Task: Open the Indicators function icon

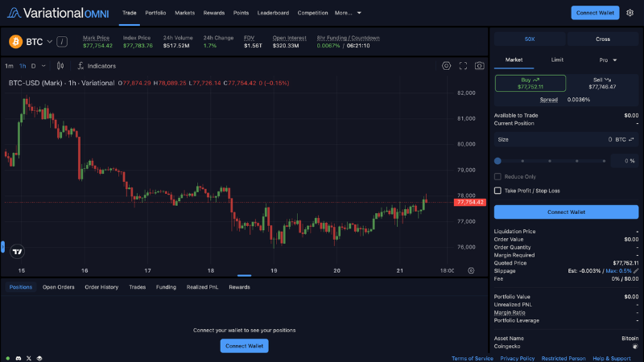Action: tap(81, 66)
